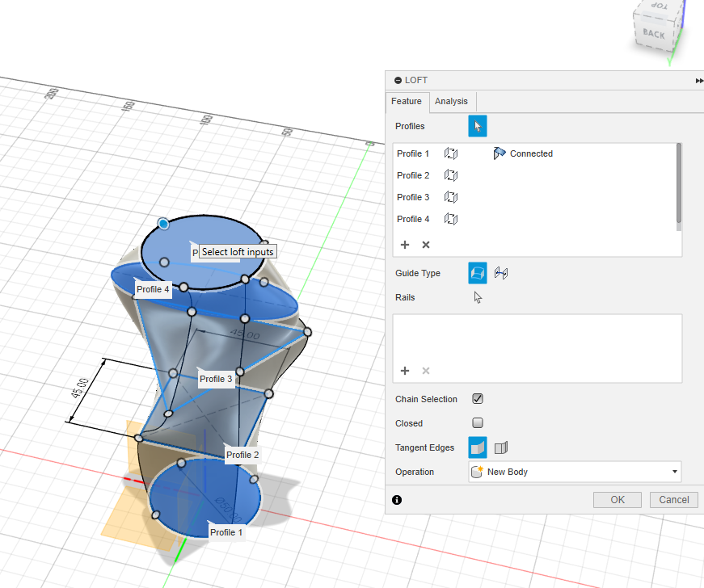
Task: Add a rail with plus icon
Action: click(x=404, y=371)
